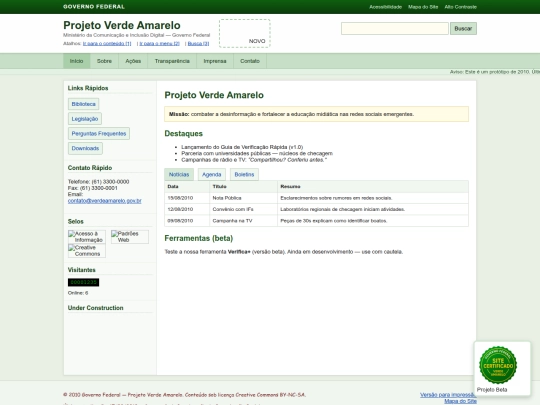Click the Under Construction sidebar heading
The height and width of the screenshot is (405, 540).
[95, 308]
